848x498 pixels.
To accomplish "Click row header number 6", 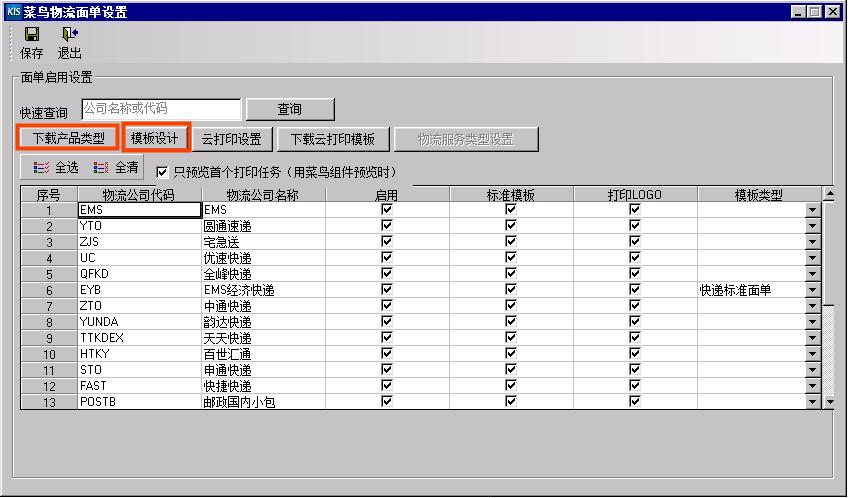I will coord(49,290).
